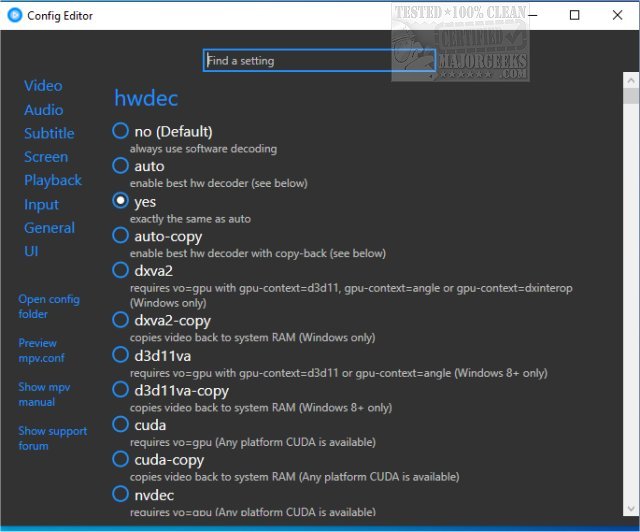Close the Config Editor window
The image size is (640, 532).
pos(617,16)
